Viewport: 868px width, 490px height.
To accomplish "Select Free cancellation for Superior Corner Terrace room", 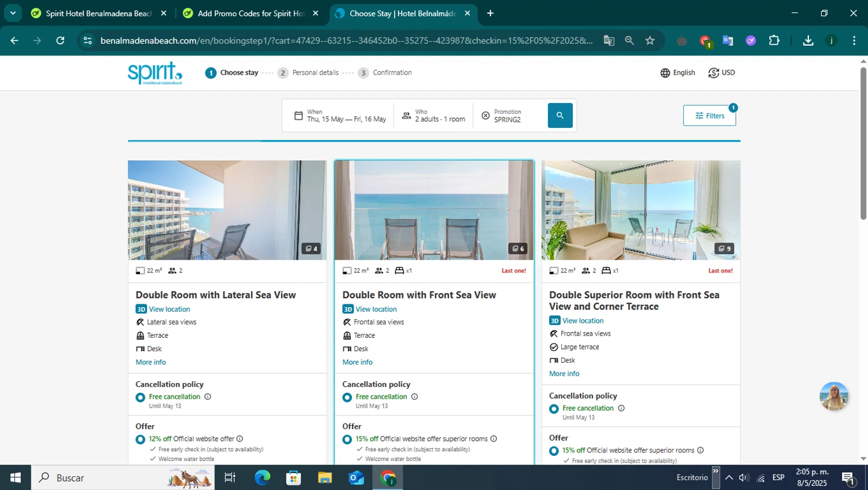I will click(x=554, y=409).
